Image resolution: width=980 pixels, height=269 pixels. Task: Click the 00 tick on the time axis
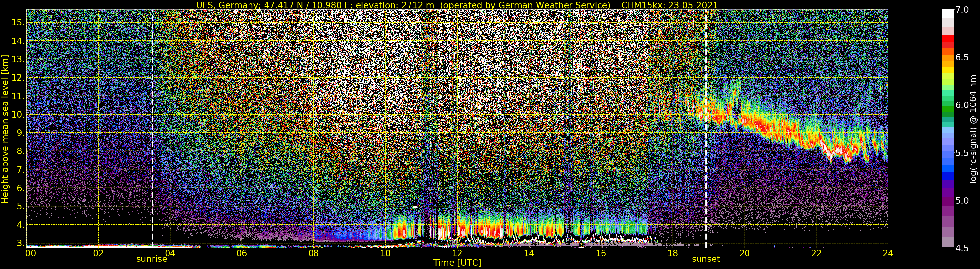click(30, 253)
